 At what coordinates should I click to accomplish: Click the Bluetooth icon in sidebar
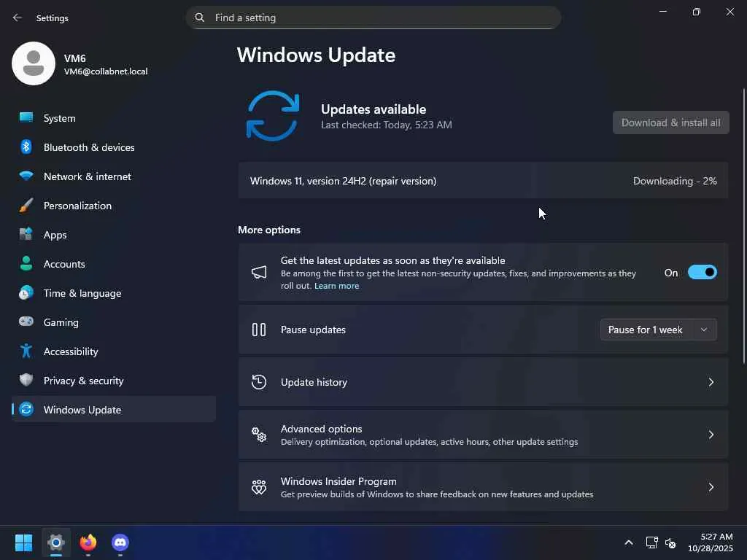26,147
